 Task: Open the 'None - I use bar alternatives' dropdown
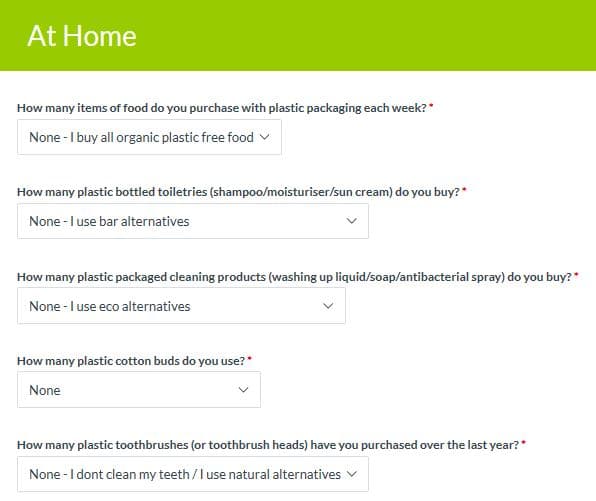(x=193, y=221)
